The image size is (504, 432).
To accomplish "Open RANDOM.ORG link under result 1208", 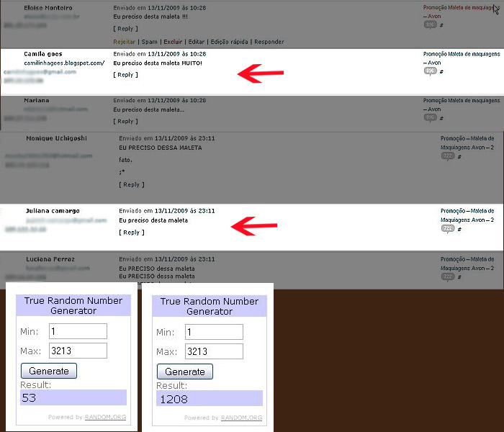I will 241,418.
